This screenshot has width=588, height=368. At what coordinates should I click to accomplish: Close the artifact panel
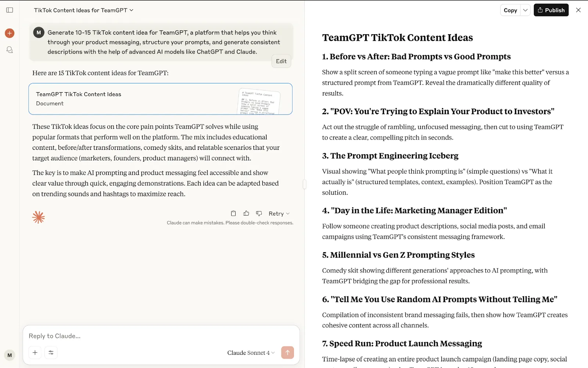coord(578,10)
